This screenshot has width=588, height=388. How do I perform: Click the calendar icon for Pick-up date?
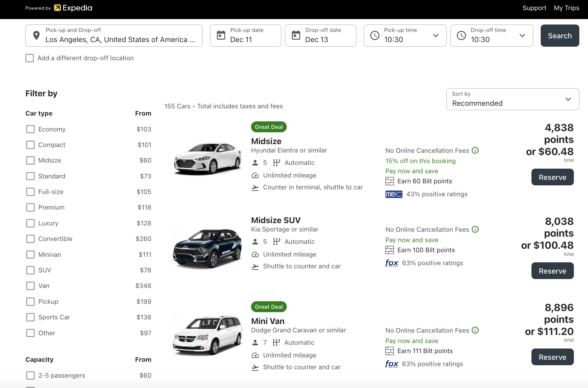pos(221,35)
